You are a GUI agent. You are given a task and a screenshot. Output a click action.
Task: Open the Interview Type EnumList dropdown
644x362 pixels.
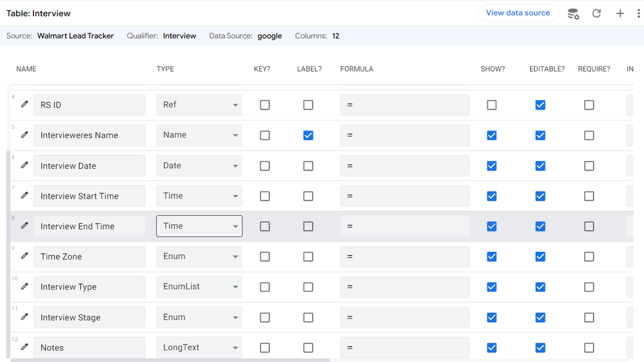199,287
